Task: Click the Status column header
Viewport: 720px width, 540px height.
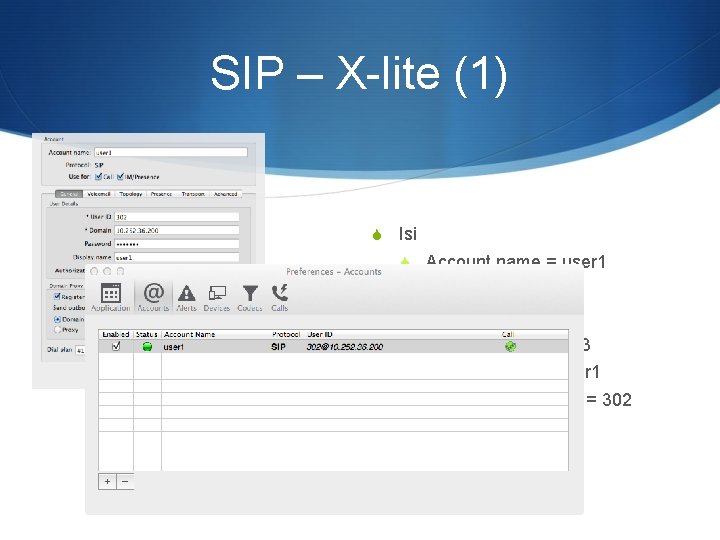Action: click(147, 334)
